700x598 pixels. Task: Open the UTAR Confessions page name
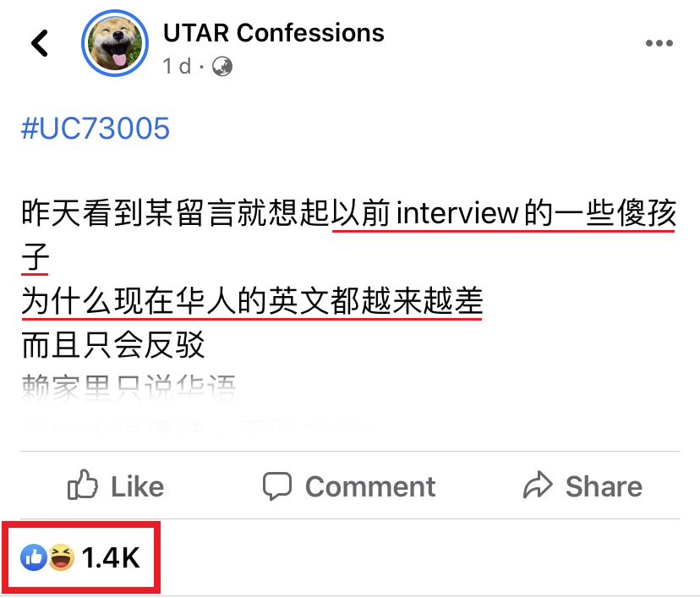click(274, 33)
